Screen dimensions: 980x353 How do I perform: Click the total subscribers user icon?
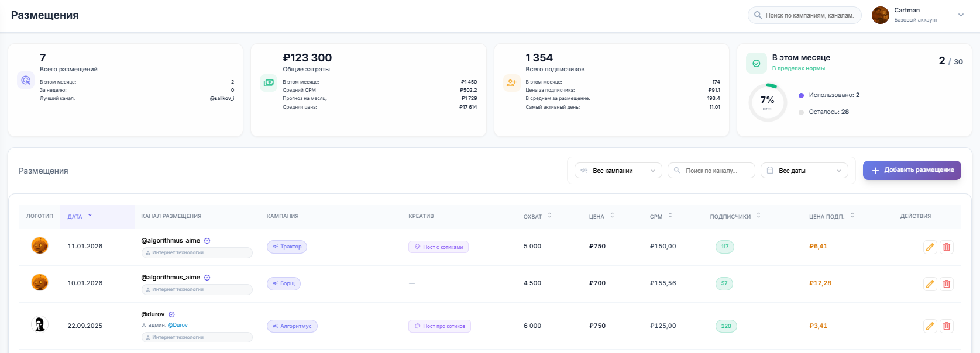tap(511, 83)
